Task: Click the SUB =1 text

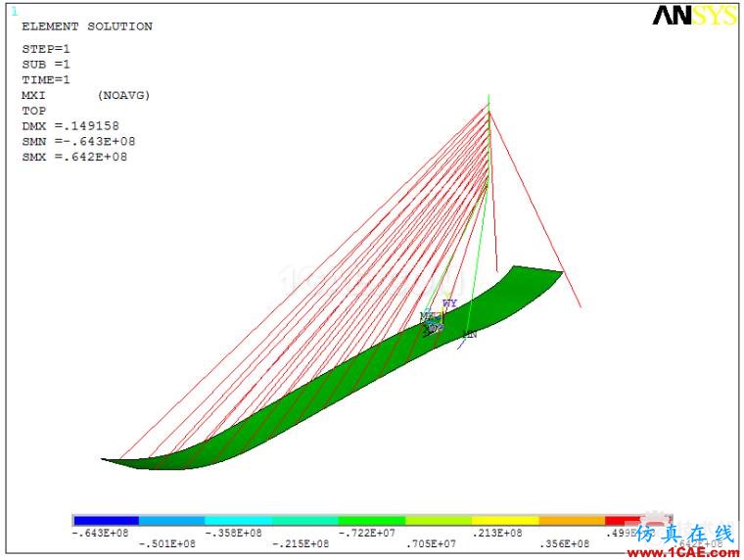Action: pos(46,65)
